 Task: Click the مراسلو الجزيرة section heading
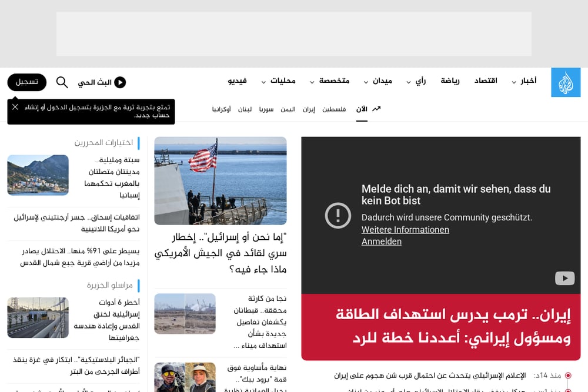[x=110, y=285]
